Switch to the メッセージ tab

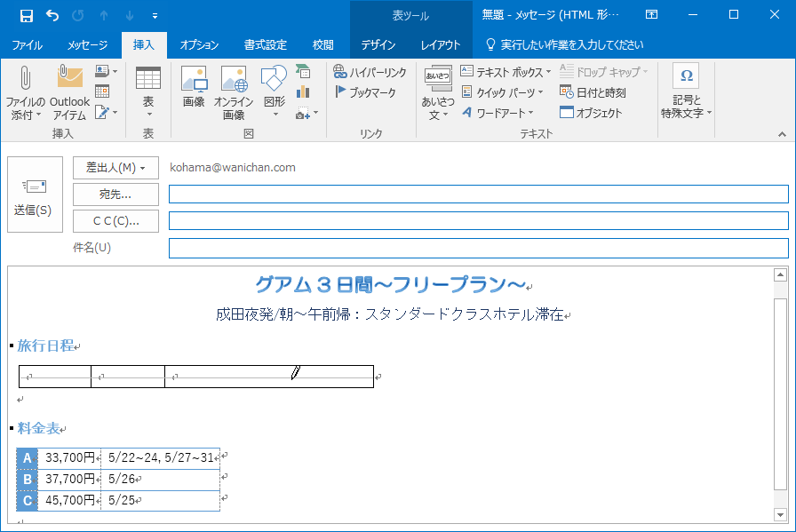[x=87, y=44]
